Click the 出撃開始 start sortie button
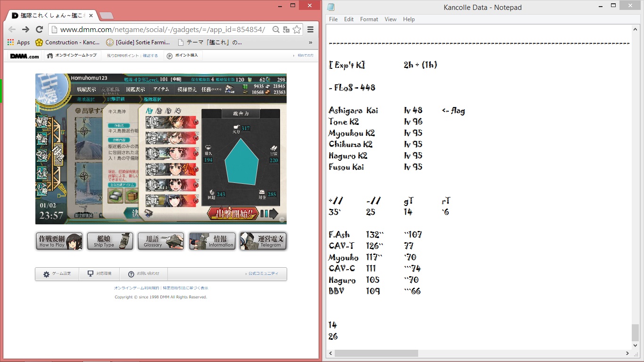The image size is (644, 362). 233,214
